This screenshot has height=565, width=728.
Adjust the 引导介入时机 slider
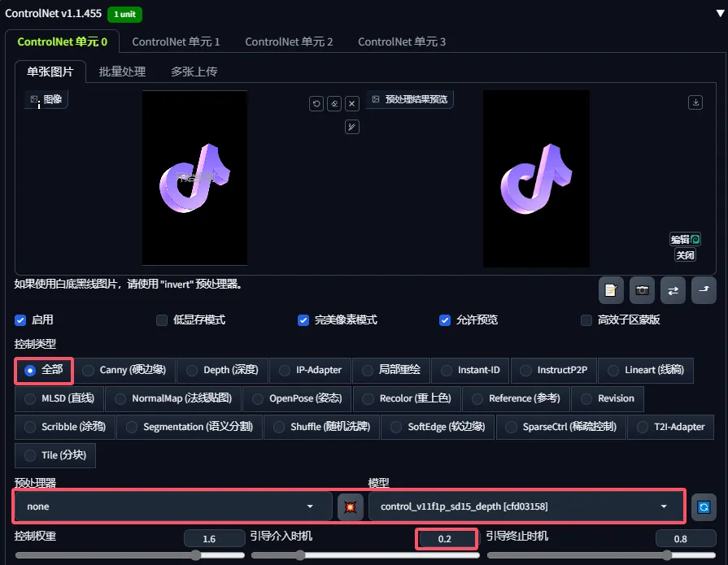point(365,555)
